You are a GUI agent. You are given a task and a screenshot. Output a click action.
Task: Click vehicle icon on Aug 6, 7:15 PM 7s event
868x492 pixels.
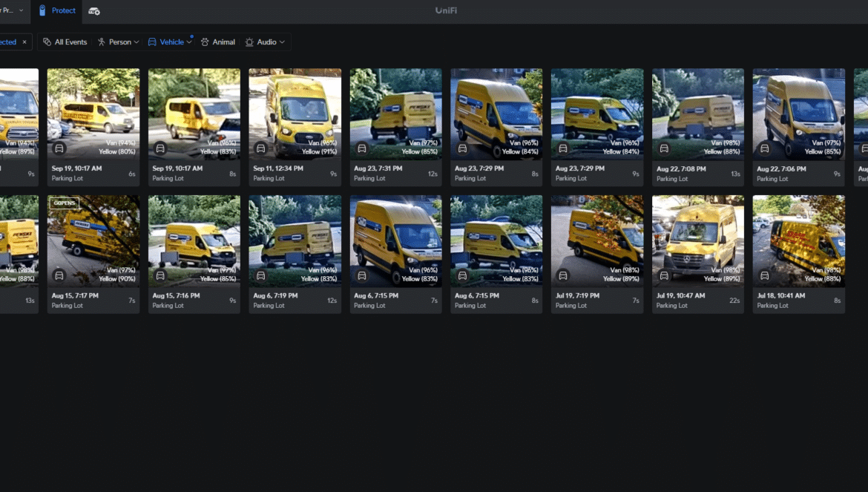click(x=362, y=275)
